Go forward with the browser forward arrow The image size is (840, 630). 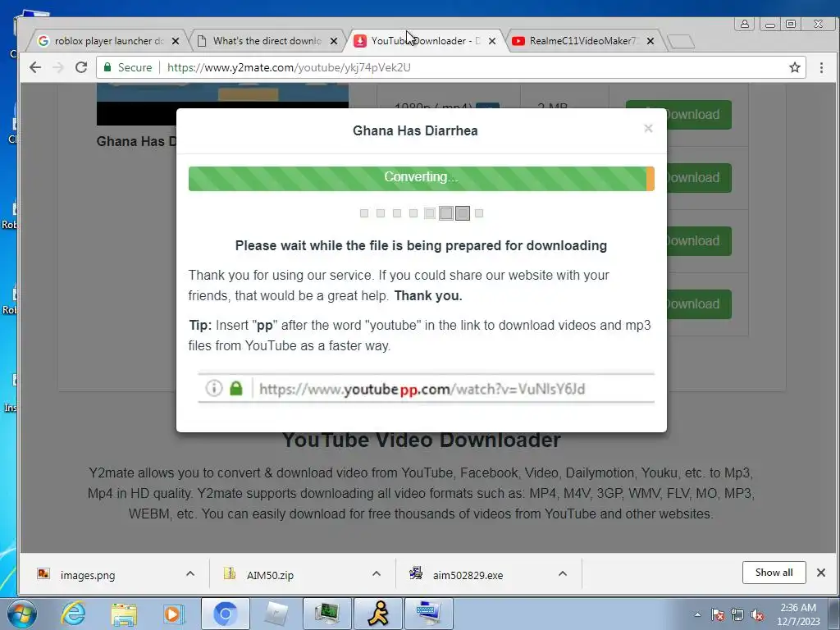[58, 67]
